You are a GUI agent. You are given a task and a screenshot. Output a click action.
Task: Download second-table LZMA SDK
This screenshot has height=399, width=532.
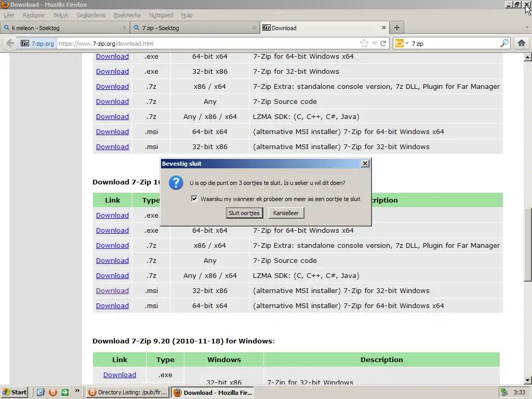(x=112, y=275)
